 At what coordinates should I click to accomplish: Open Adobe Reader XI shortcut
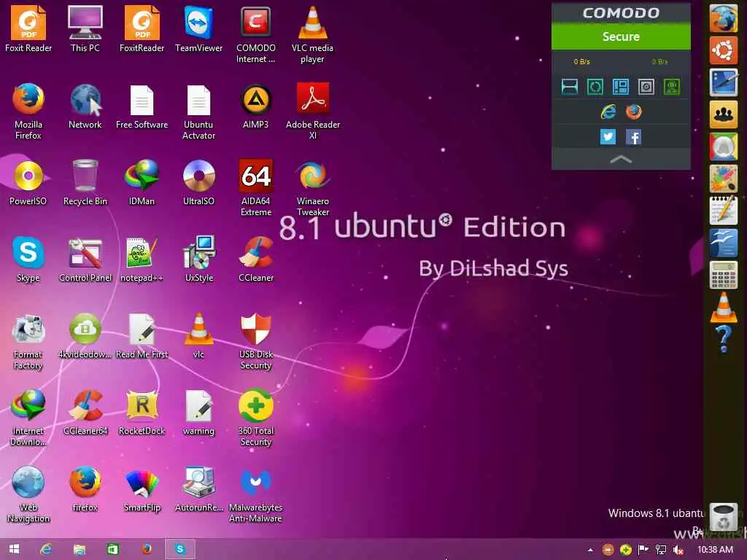[x=312, y=111]
